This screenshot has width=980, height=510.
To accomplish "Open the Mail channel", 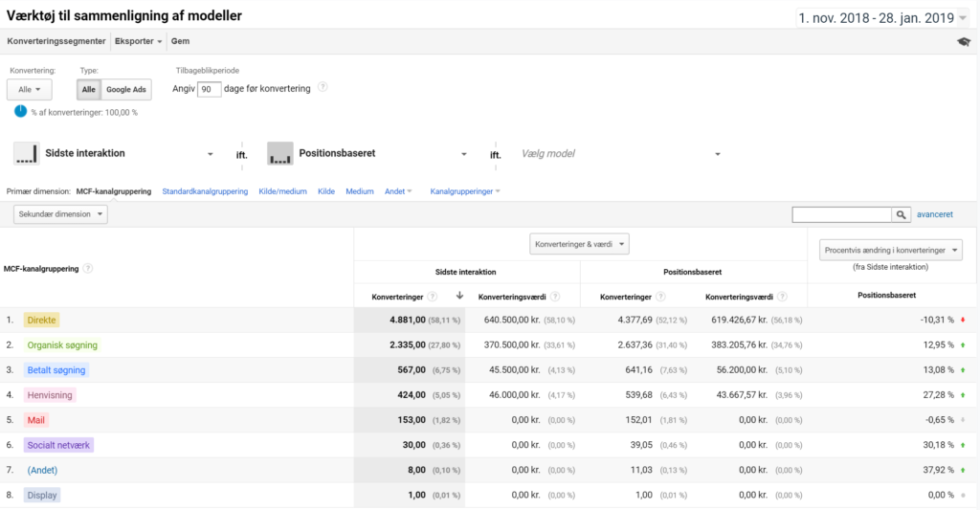I will (35, 420).
